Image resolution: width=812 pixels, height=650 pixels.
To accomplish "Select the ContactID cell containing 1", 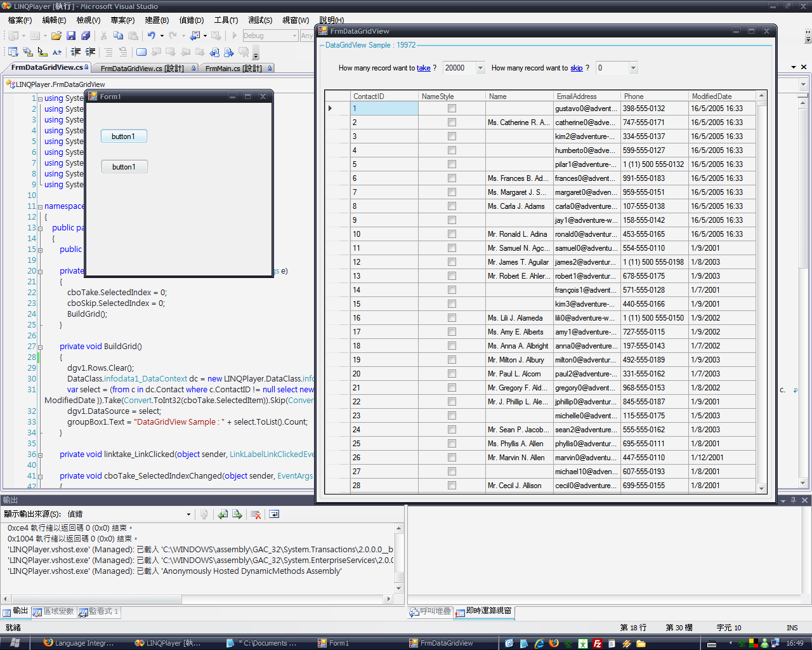I will point(384,109).
